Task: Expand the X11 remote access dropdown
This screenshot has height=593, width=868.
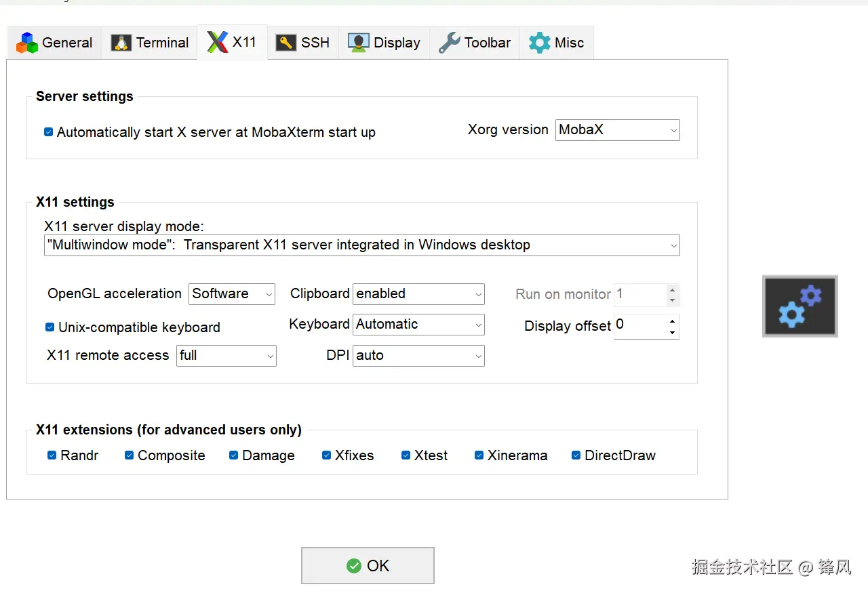Action: [226, 356]
